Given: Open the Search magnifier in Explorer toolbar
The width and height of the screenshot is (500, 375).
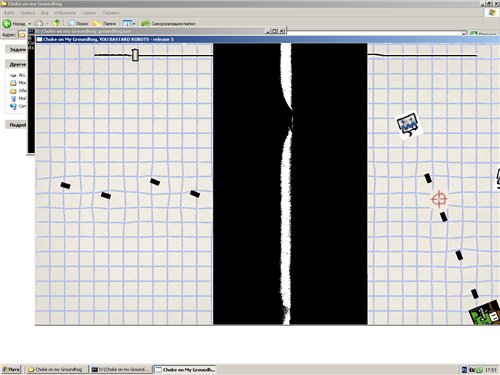Looking at the screenshot, I should pyautogui.click(x=71, y=23).
